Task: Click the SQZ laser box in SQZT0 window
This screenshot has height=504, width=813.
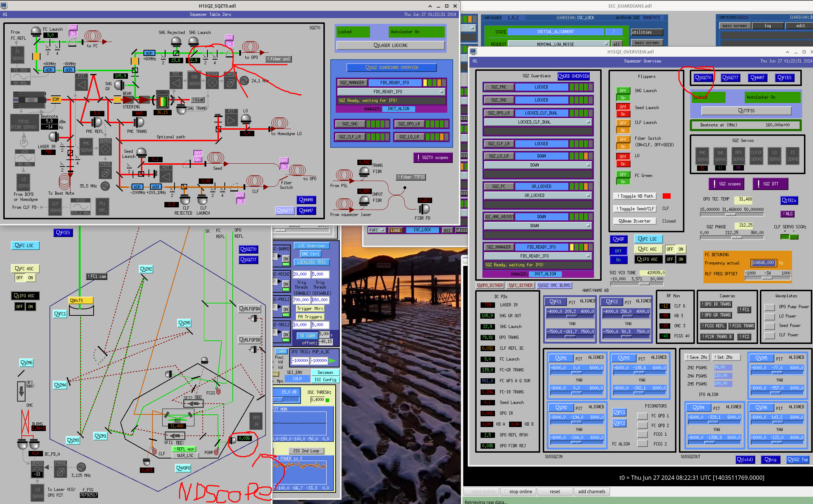Action: tap(29, 100)
